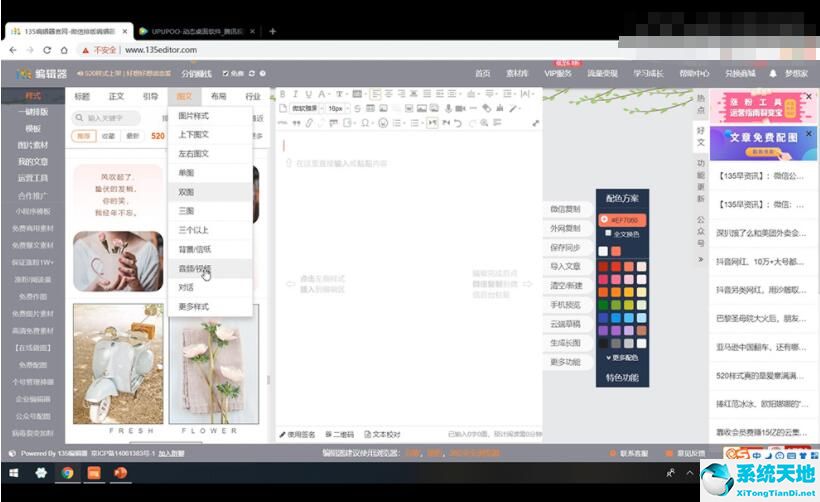Click the redo arrow in the toolbar
Screen dimensions: 820x502
pos(473,123)
